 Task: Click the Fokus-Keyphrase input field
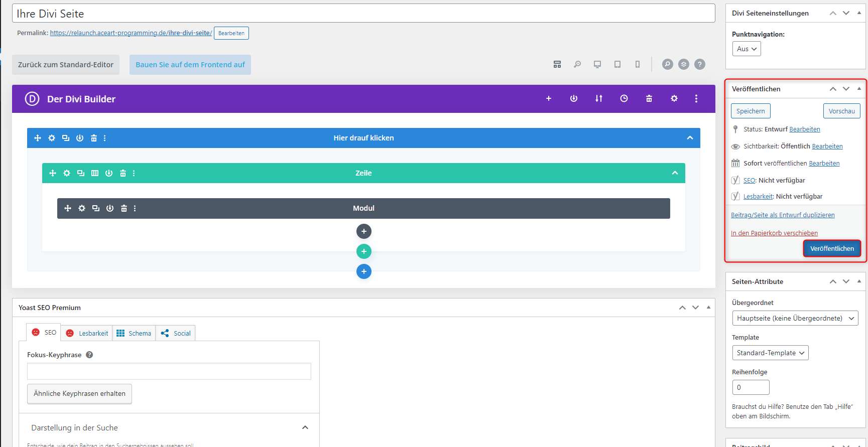[x=169, y=371]
